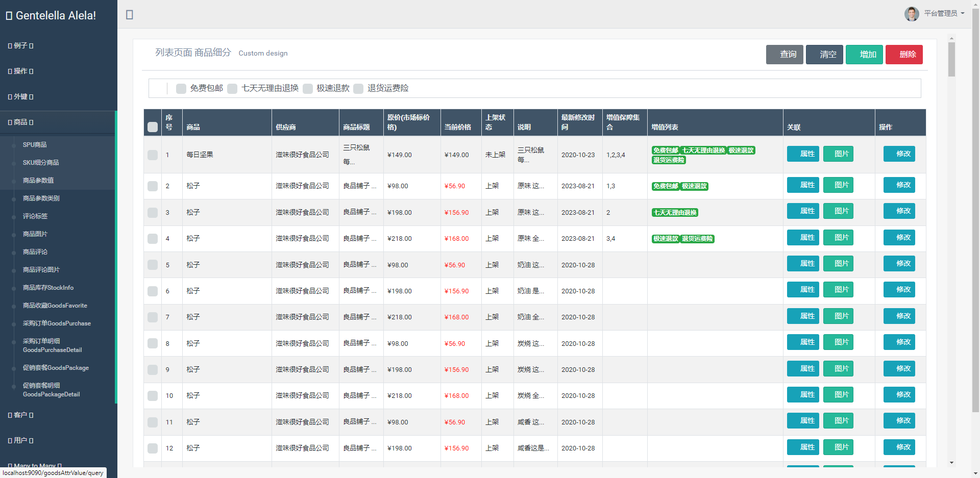This screenshot has width=980, height=478.
Task: Click the Gentelella Alela! logo
Action: coord(51,15)
